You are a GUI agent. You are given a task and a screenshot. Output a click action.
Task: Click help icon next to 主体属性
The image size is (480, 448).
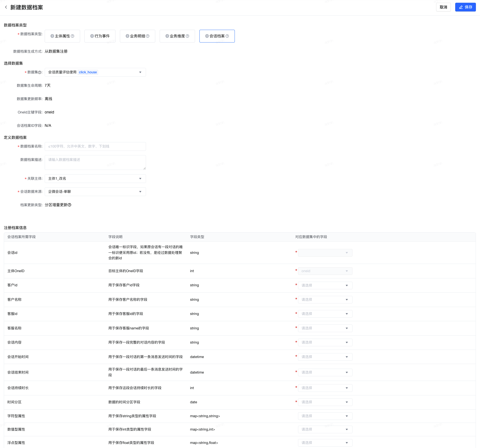pyautogui.click(x=72, y=36)
